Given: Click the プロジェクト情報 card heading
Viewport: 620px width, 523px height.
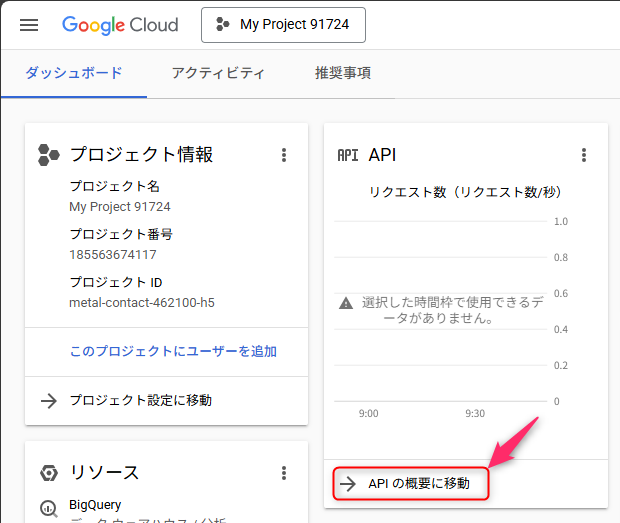Looking at the screenshot, I should click(142, 155).
